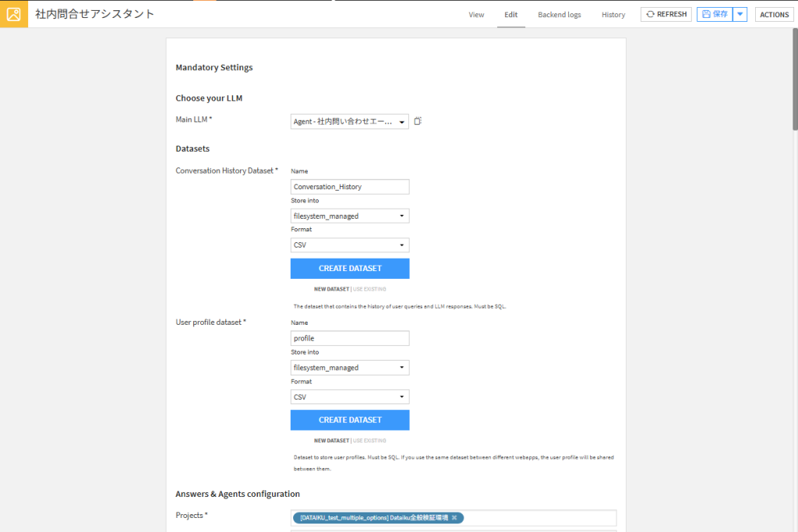Open the save options dropdown arrow

coord(740,14)
